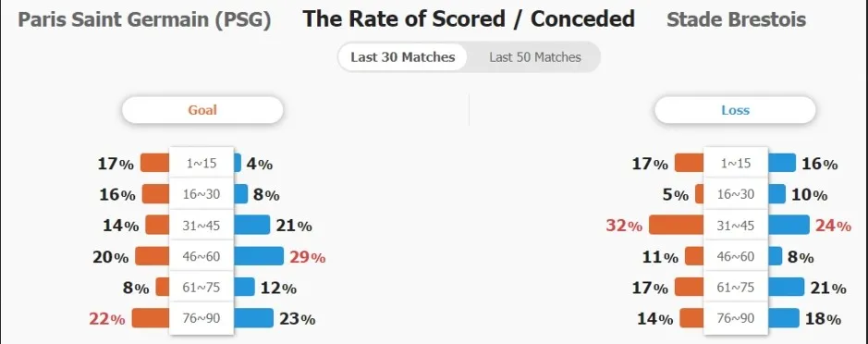Open the Goal pill button
The width and height of the screenshot is (868, 344).
(202, 110)
